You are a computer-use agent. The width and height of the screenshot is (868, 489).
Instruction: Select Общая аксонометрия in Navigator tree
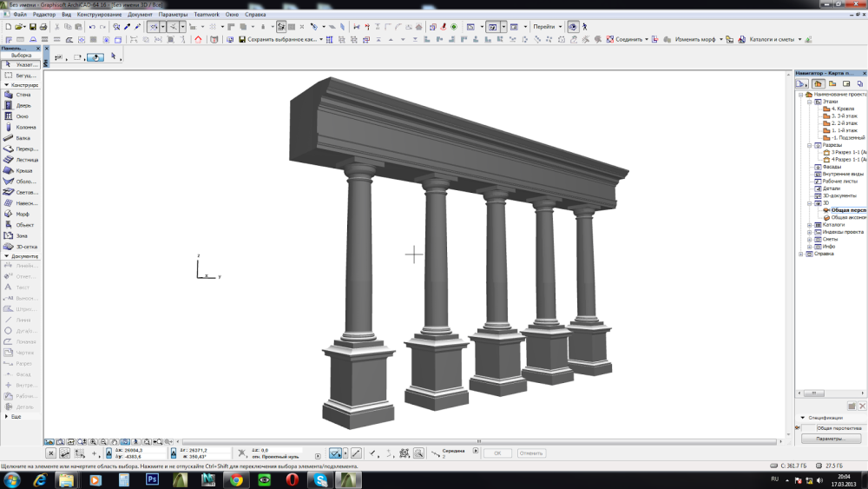(x=845, y=218)
